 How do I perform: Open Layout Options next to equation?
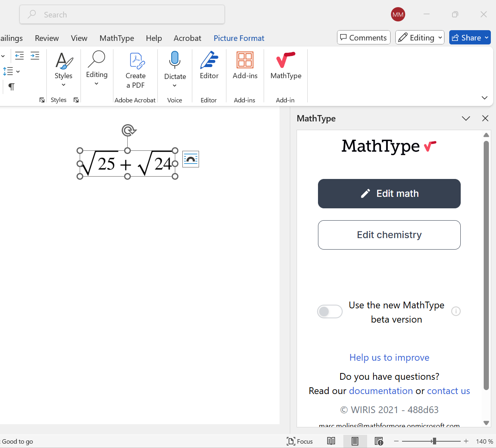191,159
